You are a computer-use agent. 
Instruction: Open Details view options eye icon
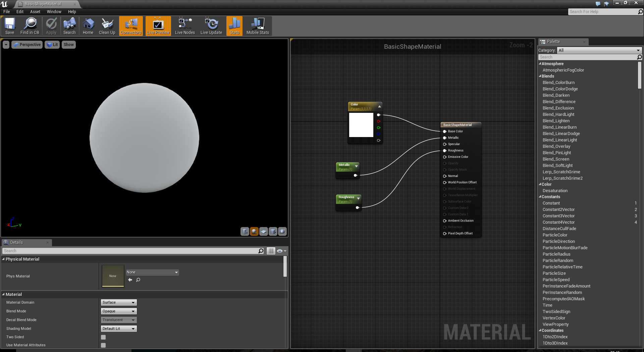tap(281, 251)
